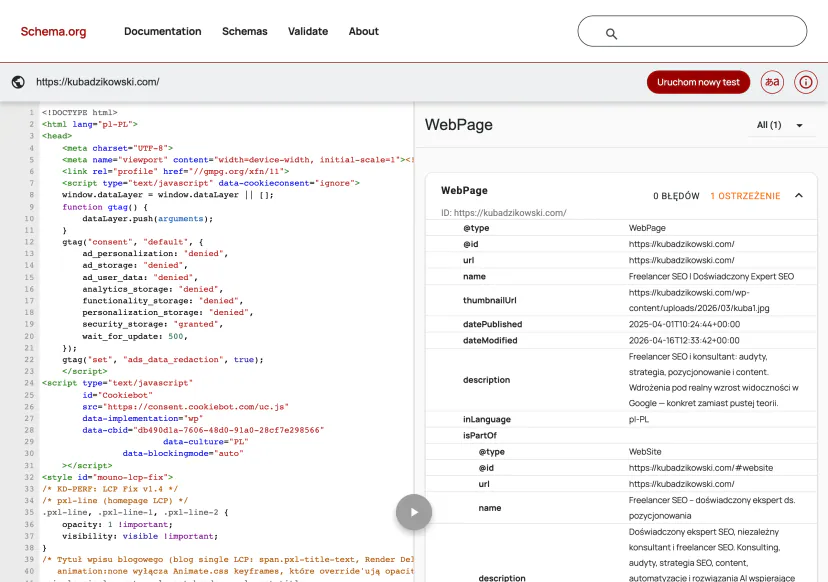Click the security_storage: "granted" line
This screenshot has height=582, width=828.
pyautogui.click(x=153, y=324)
